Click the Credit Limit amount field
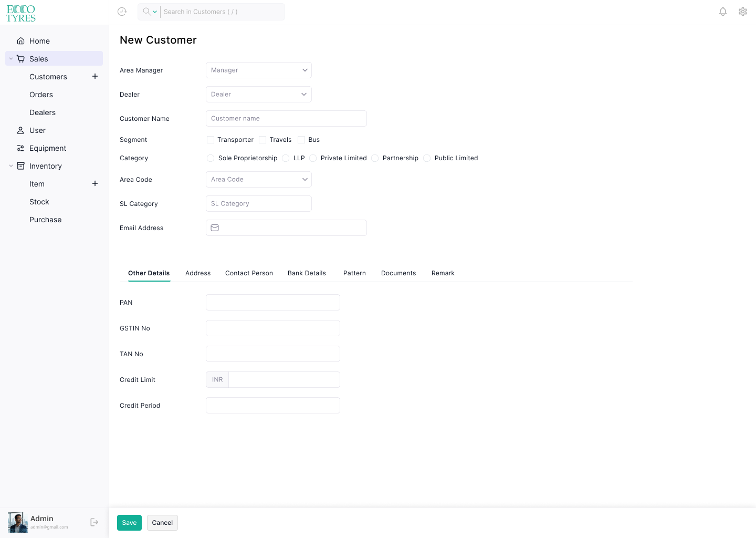This screenshot has height=538, width=756. 284,380
